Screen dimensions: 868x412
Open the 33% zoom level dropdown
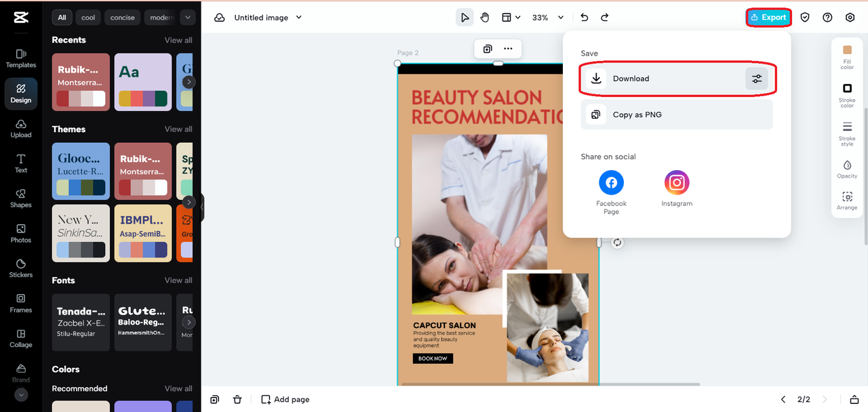(x=548, y=18)
